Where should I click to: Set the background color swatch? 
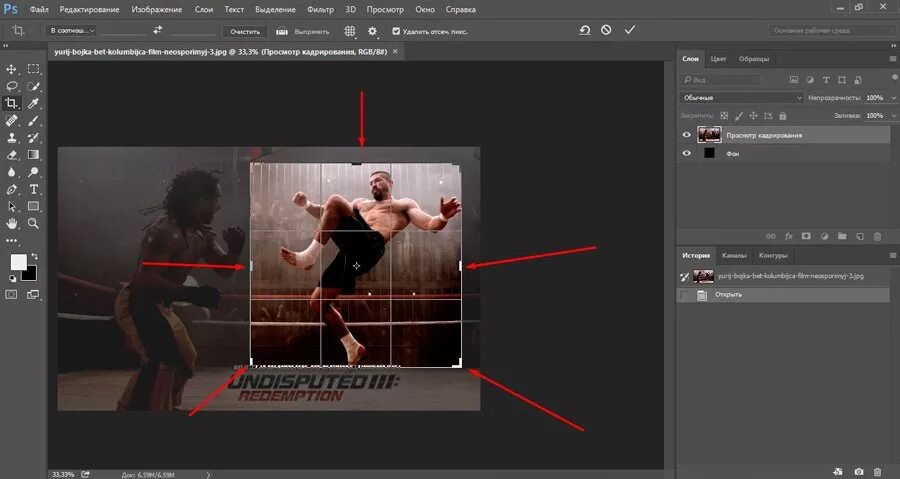tap(30, 275)
